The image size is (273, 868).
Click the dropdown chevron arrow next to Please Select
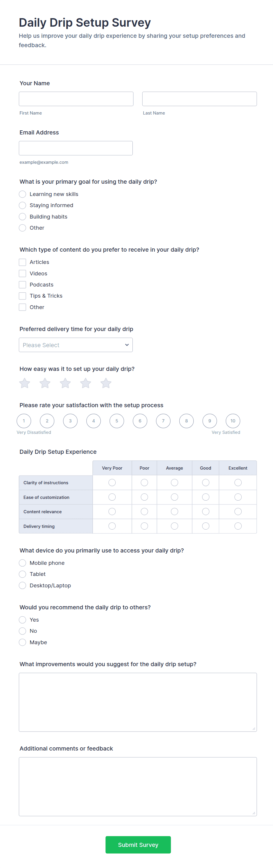(127, 345)
